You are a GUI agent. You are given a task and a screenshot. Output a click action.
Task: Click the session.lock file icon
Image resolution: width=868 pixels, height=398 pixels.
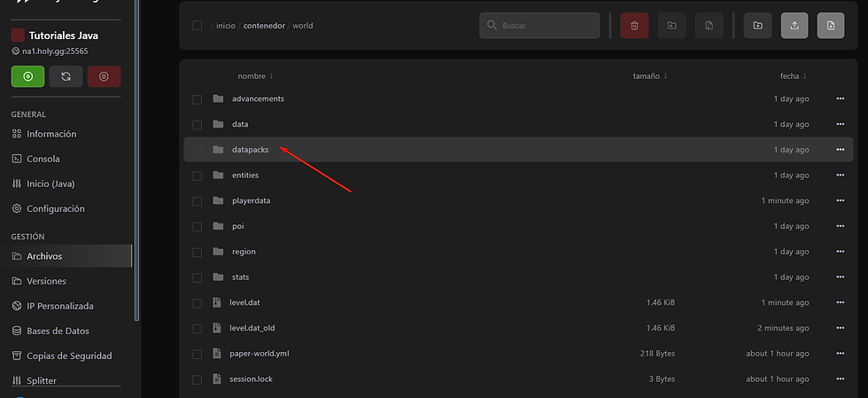[x=217, y=379]
